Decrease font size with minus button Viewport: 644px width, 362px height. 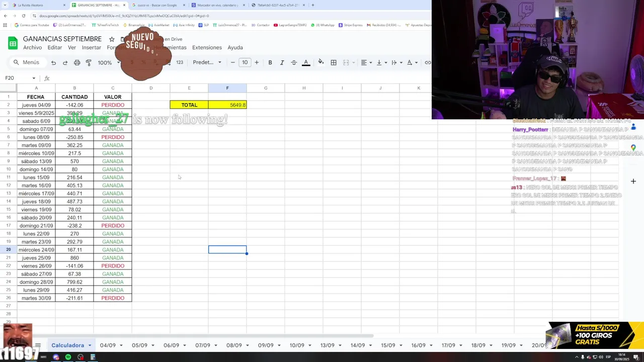pos(232,62)
